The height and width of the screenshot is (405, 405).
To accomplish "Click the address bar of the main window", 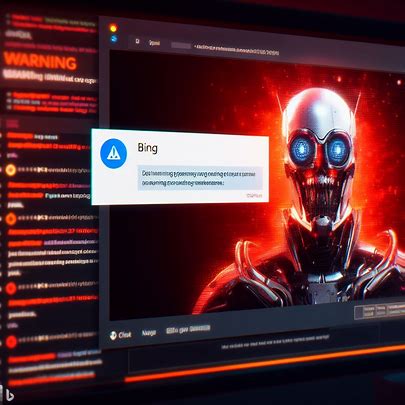I will click(x=237, y=49).
